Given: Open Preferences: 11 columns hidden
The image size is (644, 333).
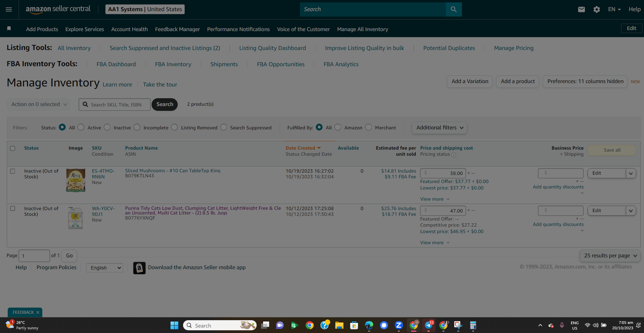Looking at the screenshot, I should tap(585, 81).
